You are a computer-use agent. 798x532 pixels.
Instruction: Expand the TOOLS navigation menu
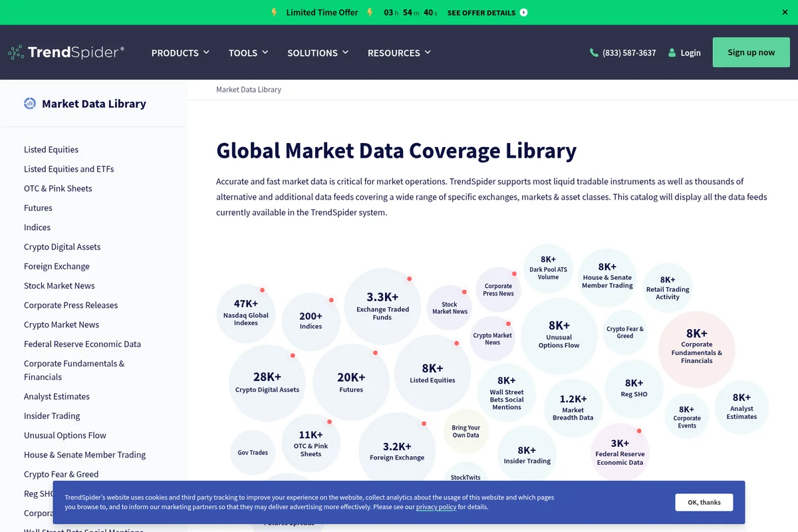coord(248,53)
